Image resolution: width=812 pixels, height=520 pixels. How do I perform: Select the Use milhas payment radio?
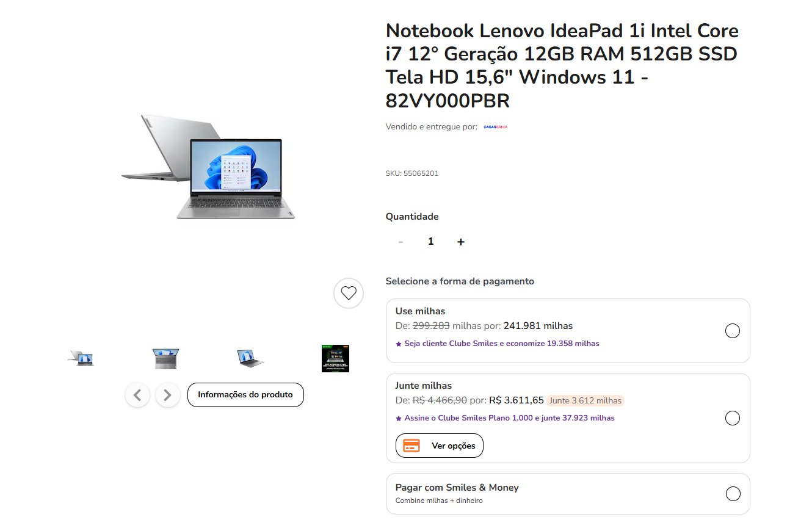732,331
